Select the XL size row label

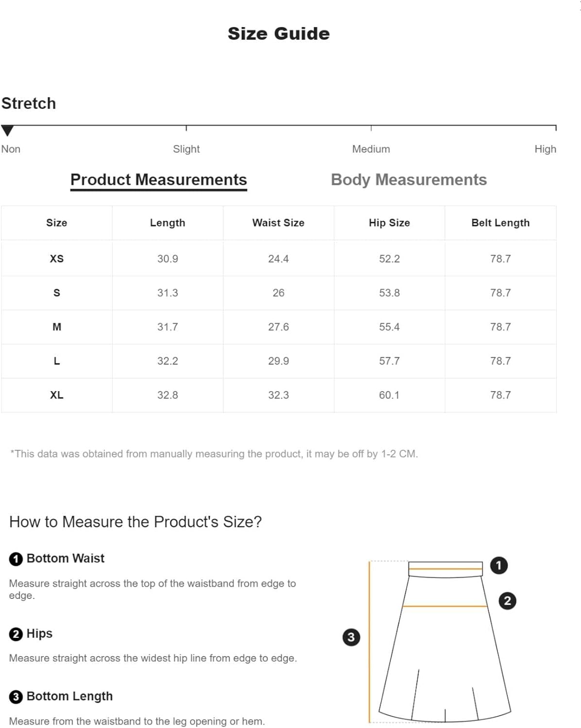click(x=57, y=395)
